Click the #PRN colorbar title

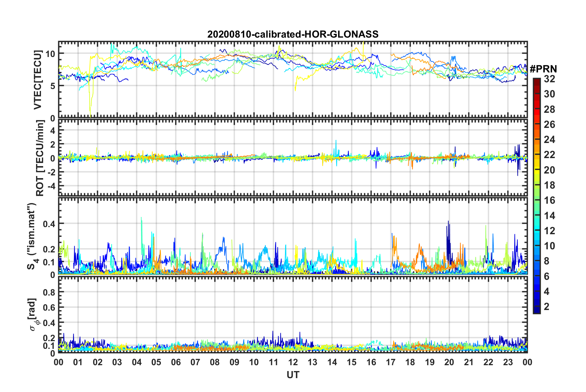pyautogui.click(x=543, y=69)
